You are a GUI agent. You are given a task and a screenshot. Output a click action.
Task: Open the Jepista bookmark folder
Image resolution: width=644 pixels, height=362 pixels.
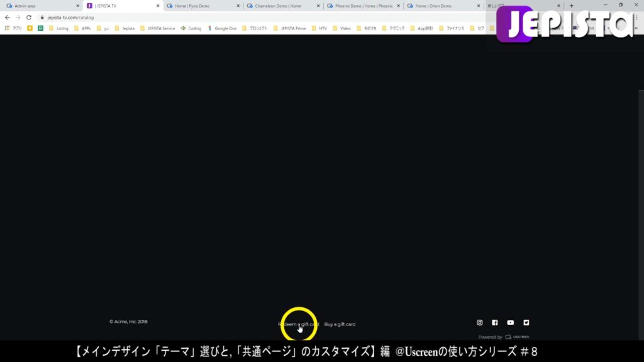(x=125, y=28)
